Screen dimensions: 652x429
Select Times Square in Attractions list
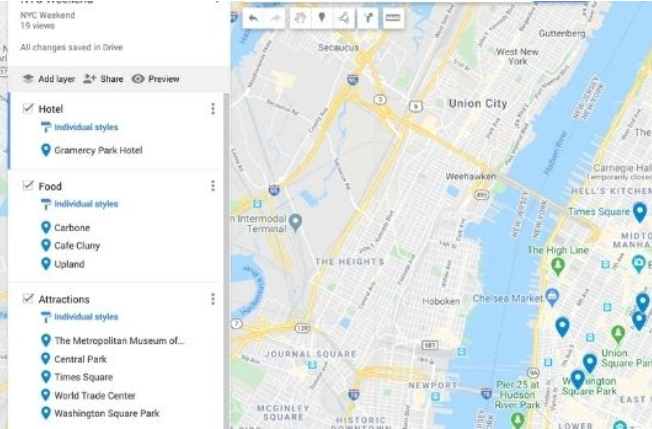click(84, 377)
